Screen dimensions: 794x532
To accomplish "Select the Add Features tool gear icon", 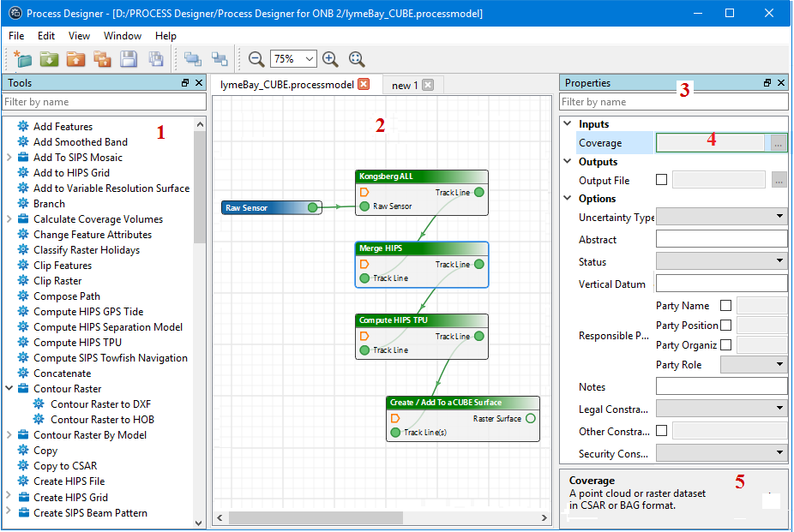I will (x=23, y=127).
